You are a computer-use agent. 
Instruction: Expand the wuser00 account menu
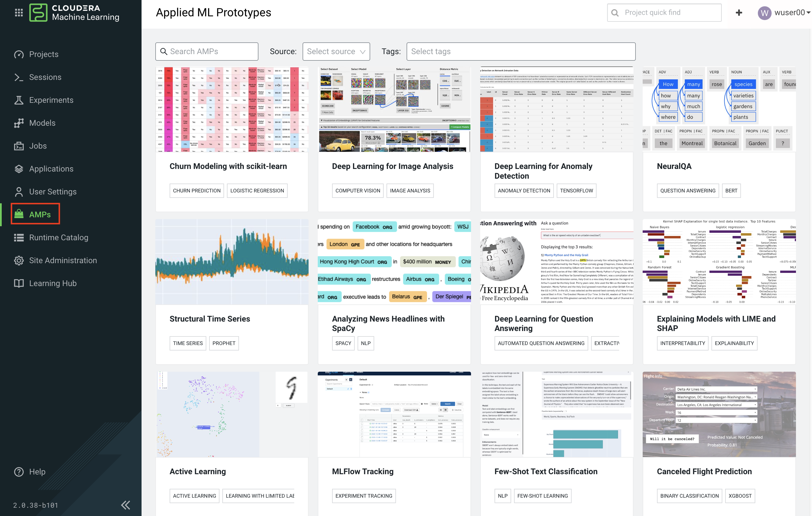point(784,13)
